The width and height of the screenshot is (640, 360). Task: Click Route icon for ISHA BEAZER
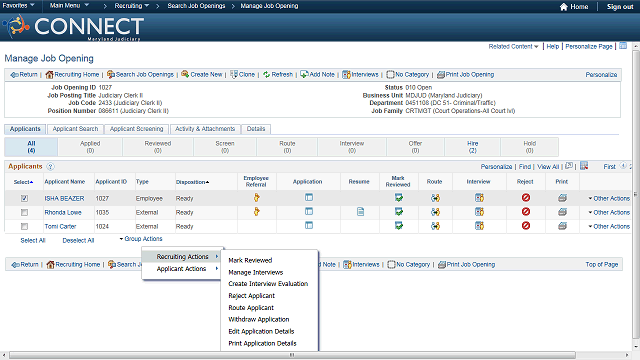coord(436,198)
